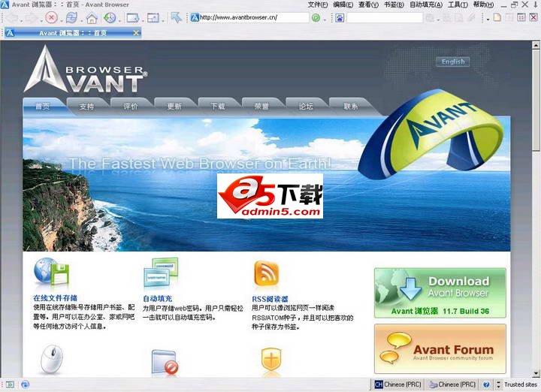Click the English language button
This screenshot has width=541, height=392.
(453, 62)
